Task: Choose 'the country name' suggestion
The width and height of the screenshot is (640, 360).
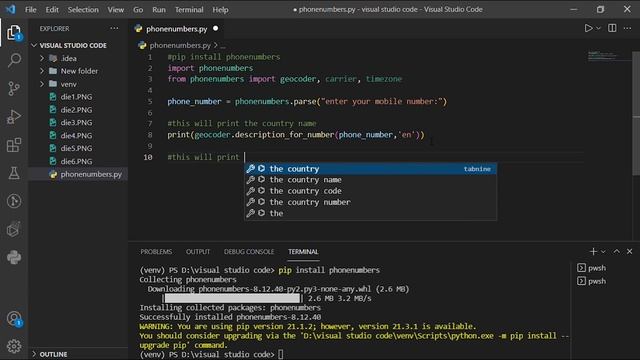Action: (x=370, y=180)
